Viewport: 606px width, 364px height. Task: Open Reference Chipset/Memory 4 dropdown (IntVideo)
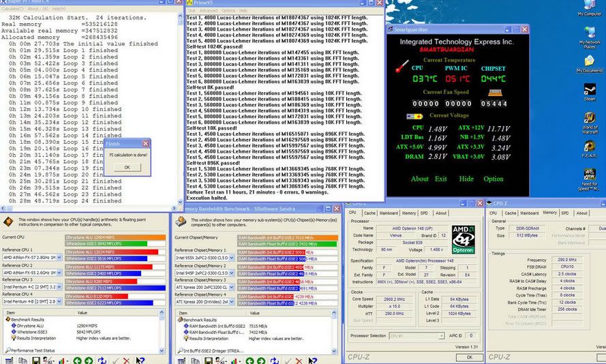[x=232, y=301]
